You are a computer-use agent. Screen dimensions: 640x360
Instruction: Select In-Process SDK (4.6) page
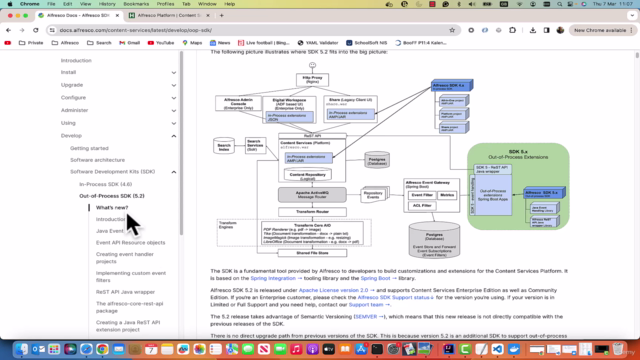coord(105,184)
